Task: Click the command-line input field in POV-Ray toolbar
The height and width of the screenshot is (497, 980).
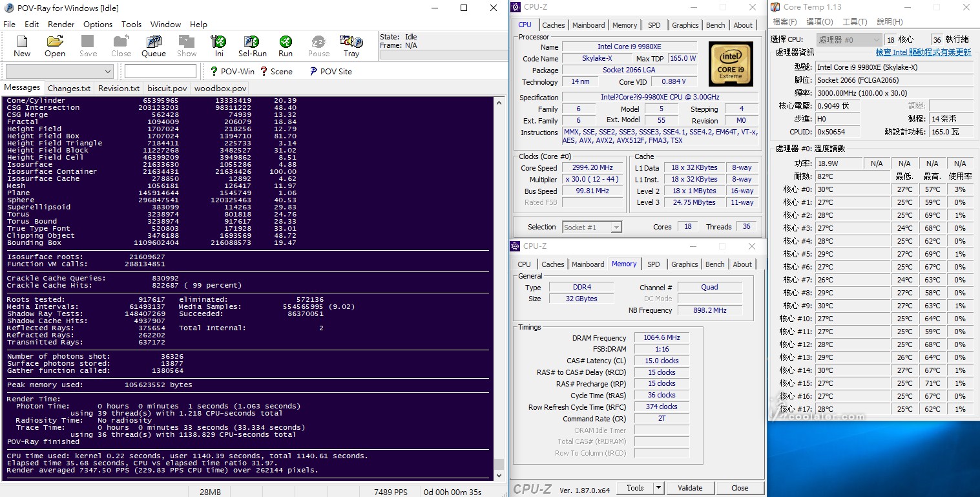Action: pyautogui.click(x=160, y=71)
